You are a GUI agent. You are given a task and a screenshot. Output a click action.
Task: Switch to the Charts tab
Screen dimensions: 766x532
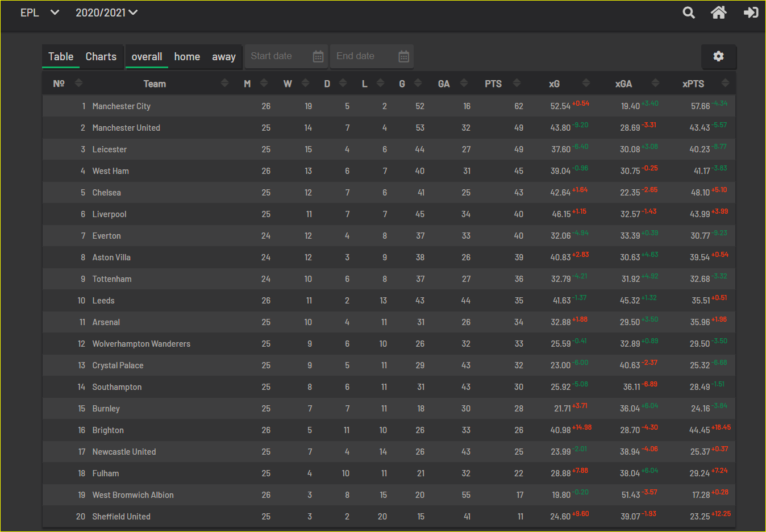click(101, 57)
